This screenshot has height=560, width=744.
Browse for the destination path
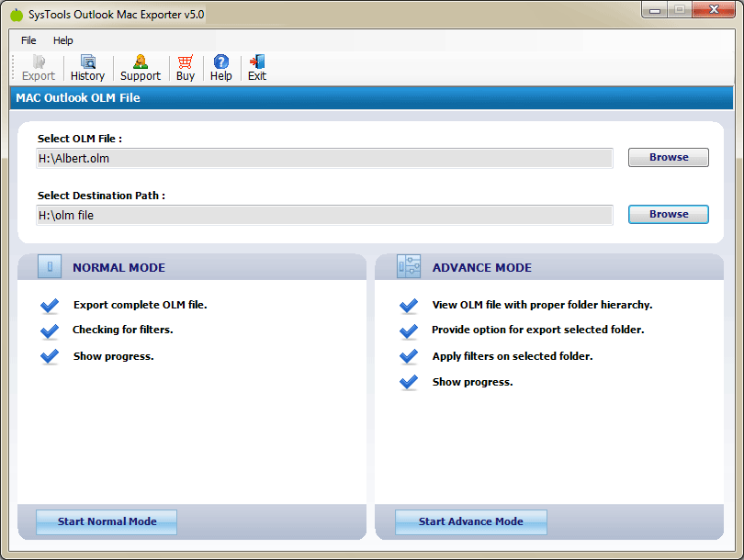[x=669, y=214]
